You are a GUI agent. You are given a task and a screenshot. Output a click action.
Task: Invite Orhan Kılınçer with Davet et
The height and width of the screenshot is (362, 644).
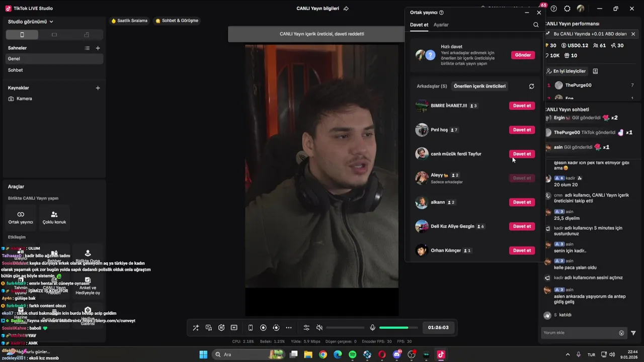point(522,250)
